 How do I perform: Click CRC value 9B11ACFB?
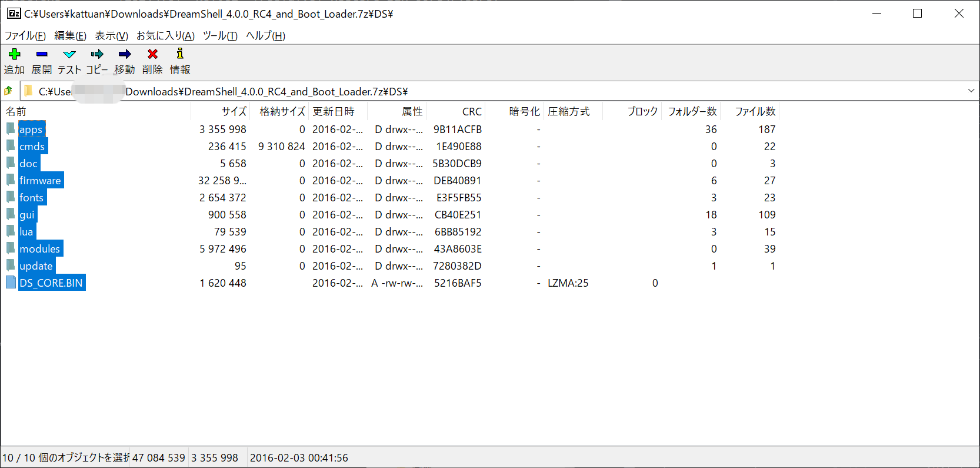coord(458,129)
